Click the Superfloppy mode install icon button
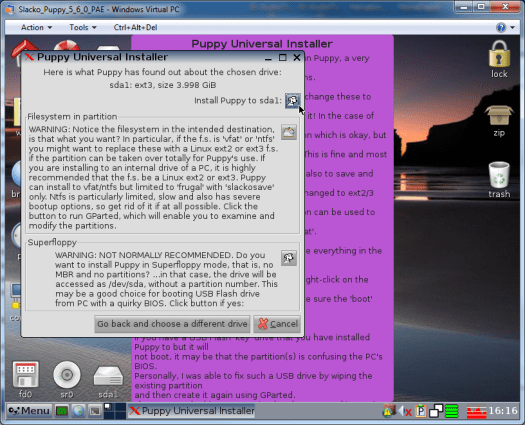The width and height of the screenshot is (525, 425). pyautogui.click(x=289, y=258)
